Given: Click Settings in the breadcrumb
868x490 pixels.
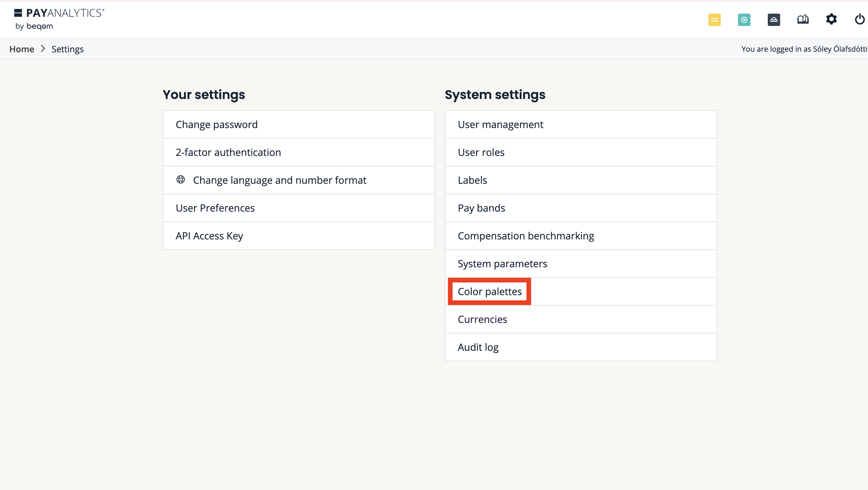Looking at the screenshot, I should 67,49.
